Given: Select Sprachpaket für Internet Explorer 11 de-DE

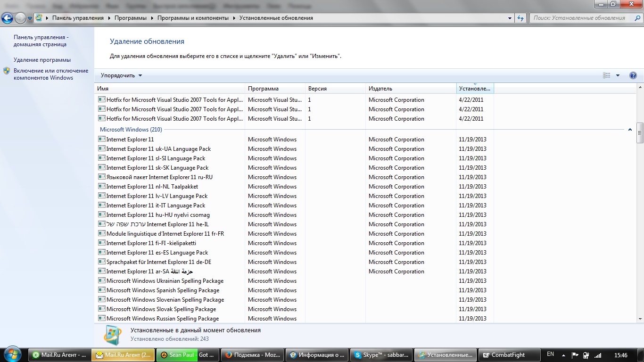Looking at the screenshot, I should (x=159, y=262).
